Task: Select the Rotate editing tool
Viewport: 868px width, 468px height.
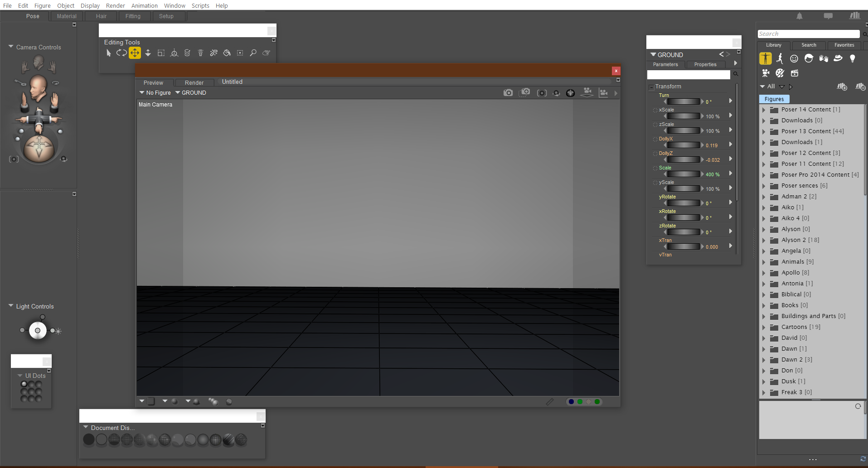Action: coord(121,53)
